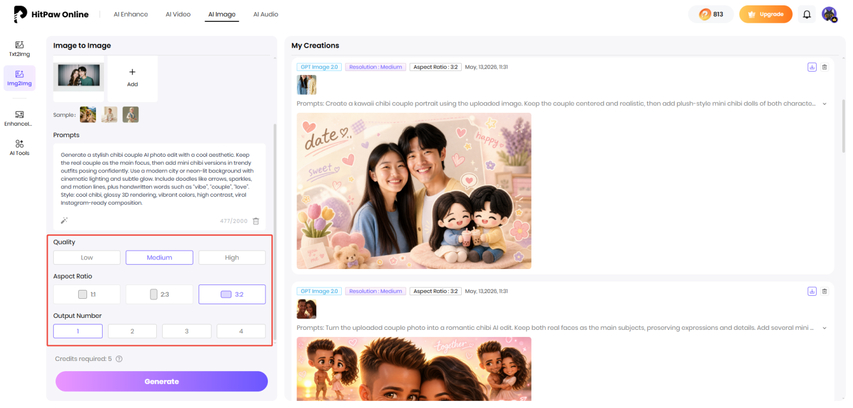
Task: Choose the 3:2 aspect ratio
Action: tap(232, 294)
